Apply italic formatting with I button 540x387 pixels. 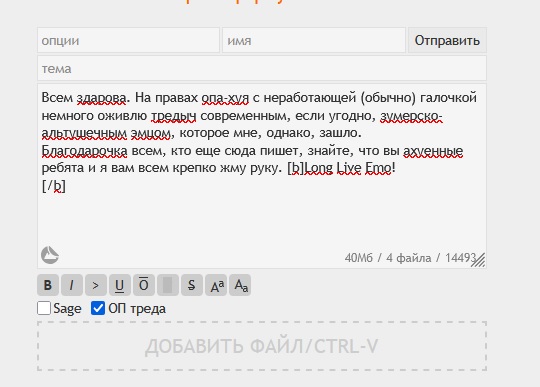click(x=72, y=285)
